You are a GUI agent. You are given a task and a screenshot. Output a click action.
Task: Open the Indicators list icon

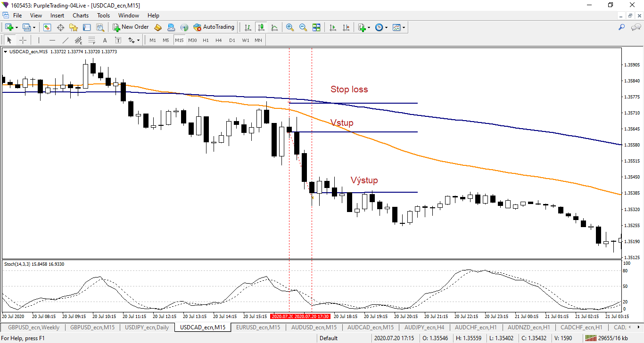point(362,27)
